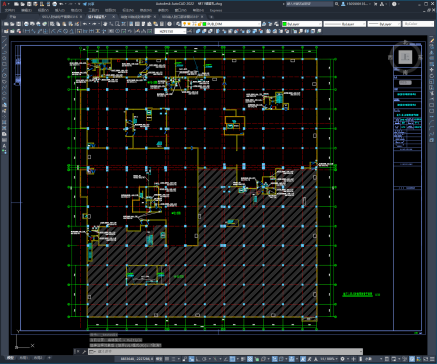Toggle Polar Tracking in status bar
This screenshot has height=364, width=437.
click(204, 359)
